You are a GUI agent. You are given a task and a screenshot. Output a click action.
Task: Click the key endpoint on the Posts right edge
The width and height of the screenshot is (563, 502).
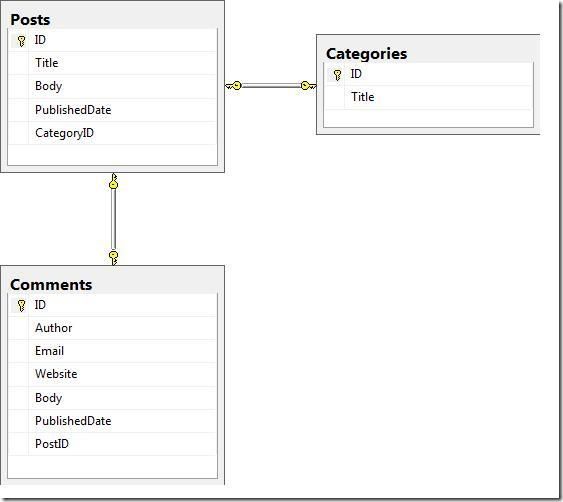pos(234,85)
